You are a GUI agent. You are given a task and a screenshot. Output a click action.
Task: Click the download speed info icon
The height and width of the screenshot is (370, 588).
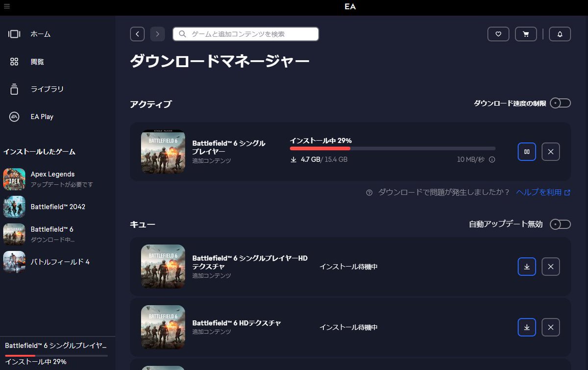pos(492,159)
